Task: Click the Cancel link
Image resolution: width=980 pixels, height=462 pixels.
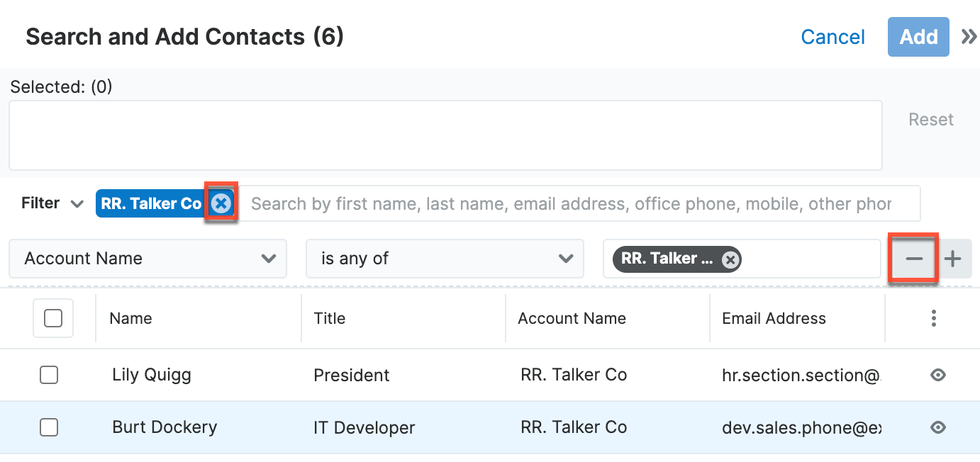Action: click(x=833, y=37)
